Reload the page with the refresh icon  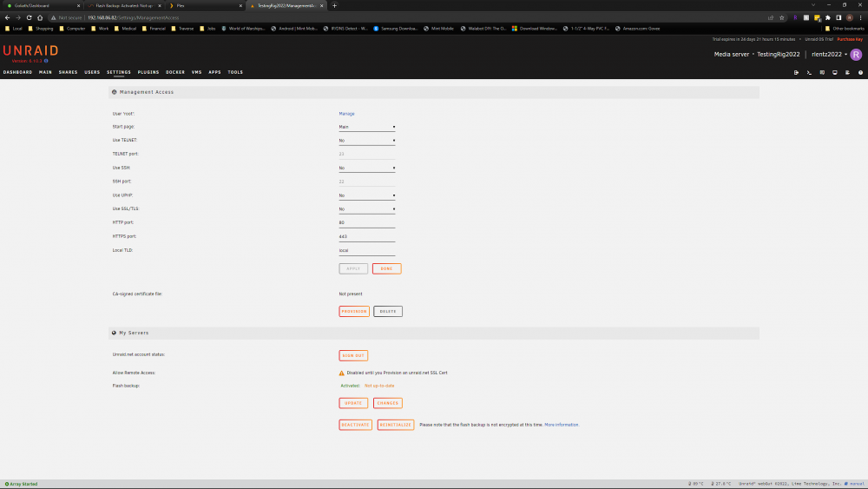29,17
